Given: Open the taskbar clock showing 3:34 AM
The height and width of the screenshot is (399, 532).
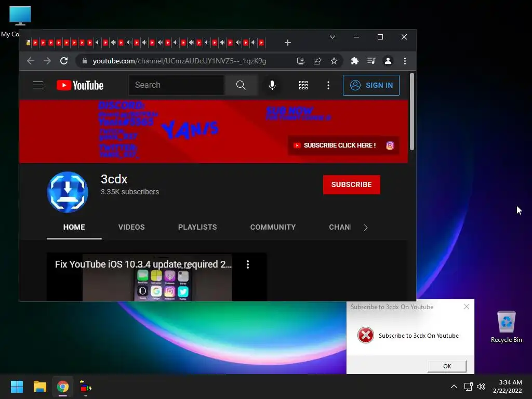Looking at the screenshot, I should pyautogui.click(x=507, y=387).
